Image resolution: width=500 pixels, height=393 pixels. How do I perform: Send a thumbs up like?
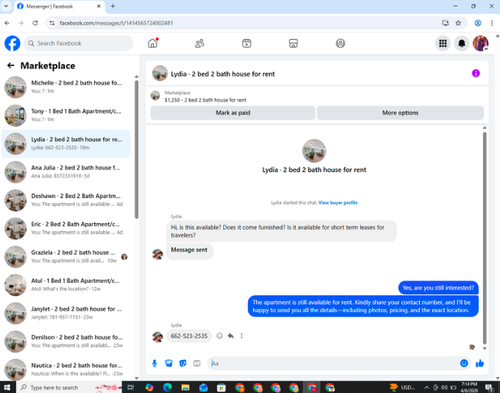(x=480, y=363)
